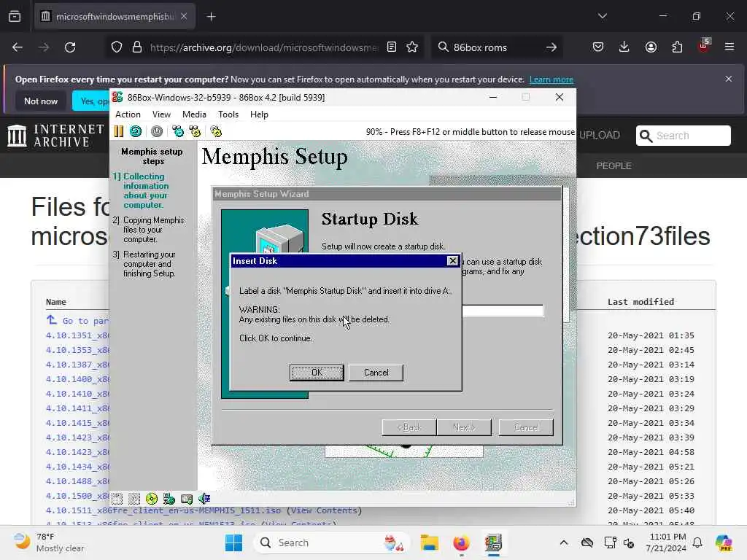Open the Help menu in 86Box
Image resolution: width=747 pixels, height=560 pixels.
tap(259, 114)
